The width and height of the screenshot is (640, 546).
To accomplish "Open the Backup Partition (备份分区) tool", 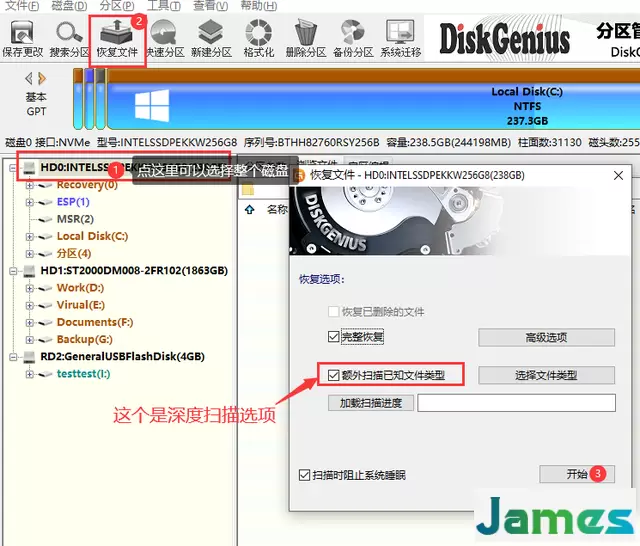I will 353,39.
